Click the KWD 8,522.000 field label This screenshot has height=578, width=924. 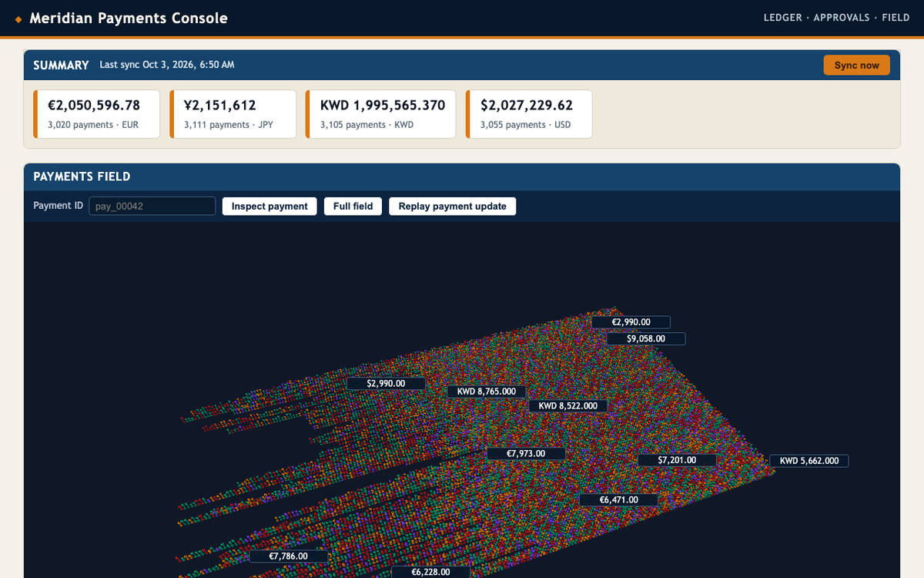568,405
